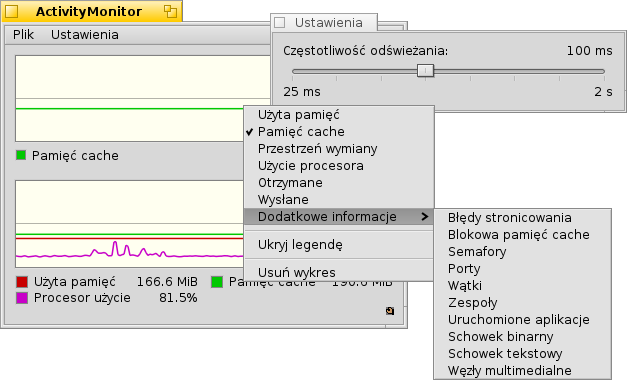Click the Procesor użycie legend label

pyautogui.click(x=82, y=298)
